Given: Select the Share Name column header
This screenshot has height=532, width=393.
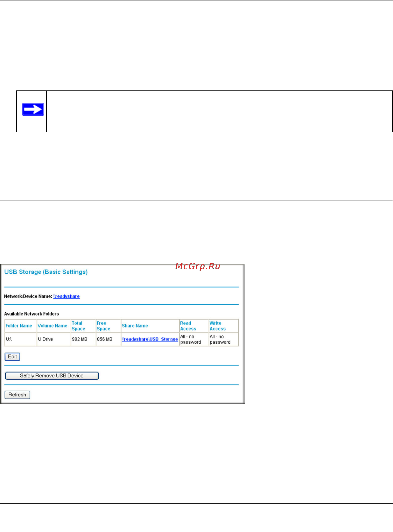Looking at the screenshot, I should [x=150, y=326].
